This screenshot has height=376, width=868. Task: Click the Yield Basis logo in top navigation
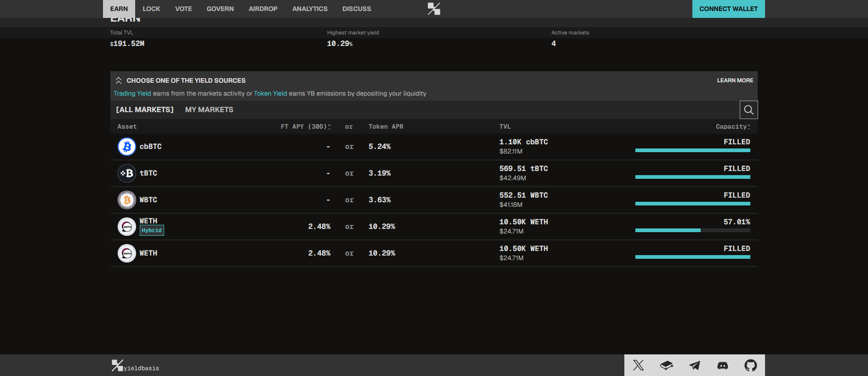pyautogui.click(x=434, y=9)
